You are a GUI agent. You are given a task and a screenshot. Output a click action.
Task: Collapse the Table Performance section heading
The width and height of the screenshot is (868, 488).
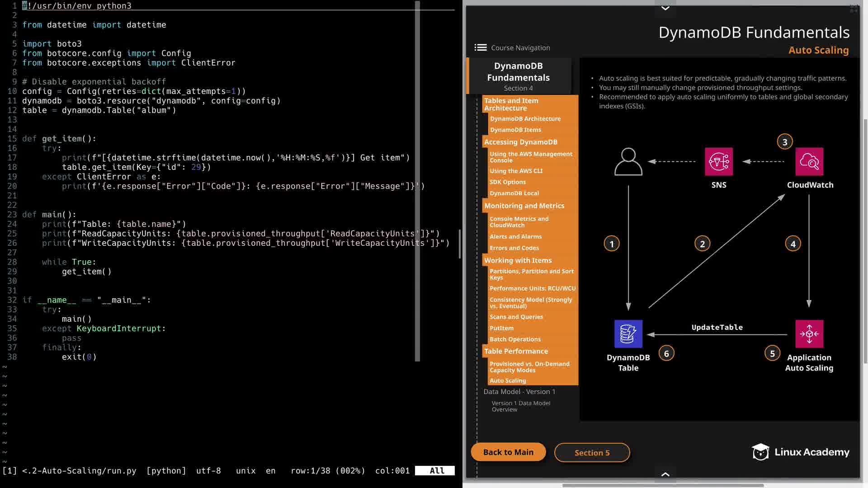pyautogui.click(x=516, y=351)
